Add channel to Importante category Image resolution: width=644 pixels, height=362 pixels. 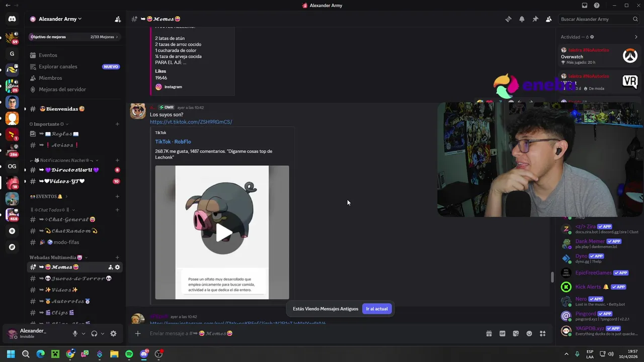(117, 124)
